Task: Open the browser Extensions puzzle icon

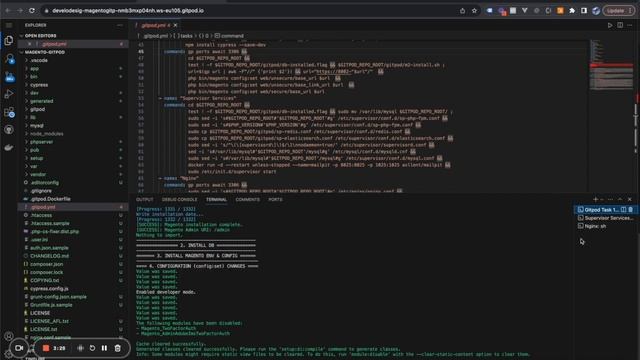Action: point(572,11)
